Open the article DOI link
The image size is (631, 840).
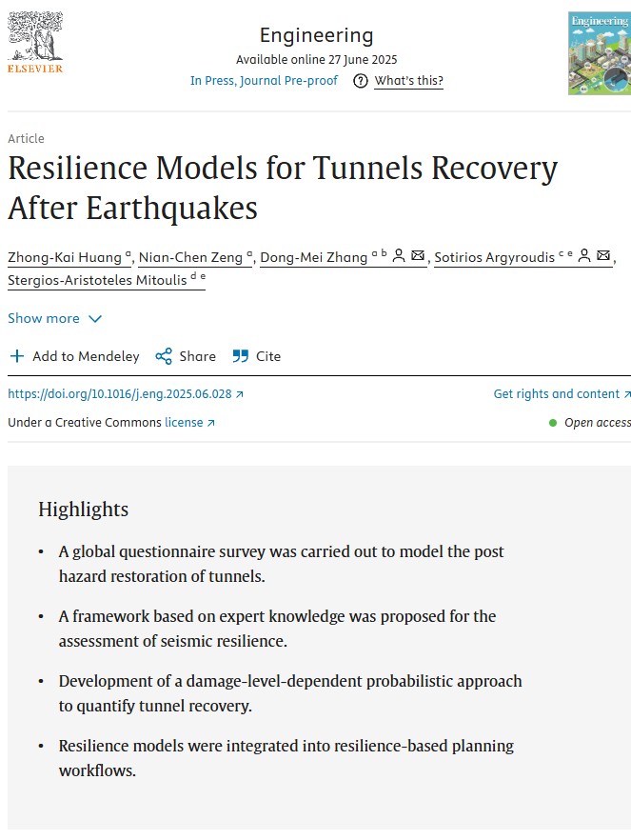coord(125,394)
